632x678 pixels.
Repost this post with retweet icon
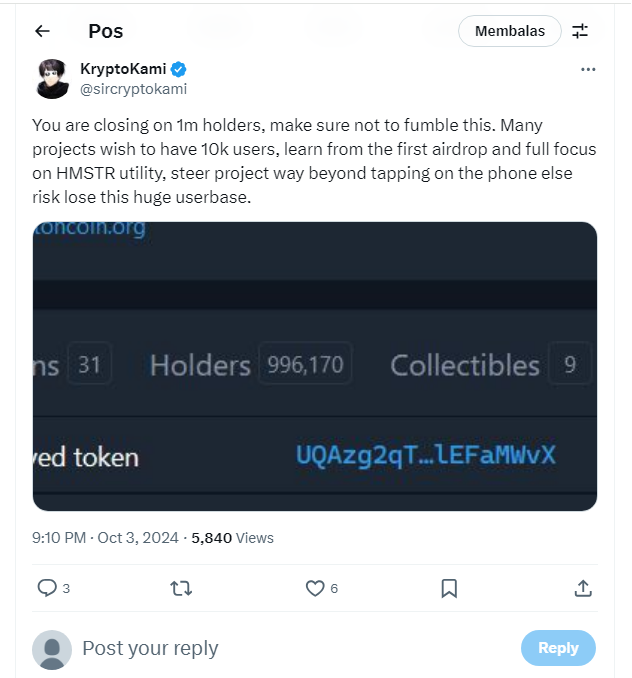tap(181, 588)
